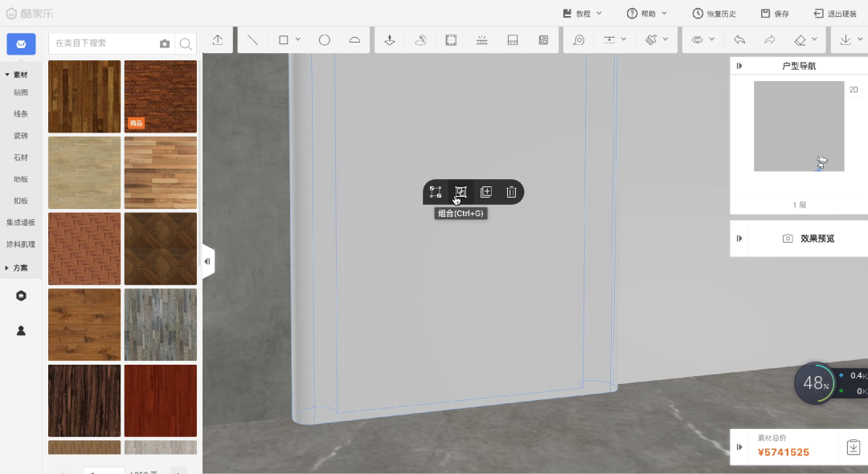This screenshot has height=474, width=868.
Task: Collapse the 户型导航 panel
Action: pyautogui.click(x=739, y=66)
